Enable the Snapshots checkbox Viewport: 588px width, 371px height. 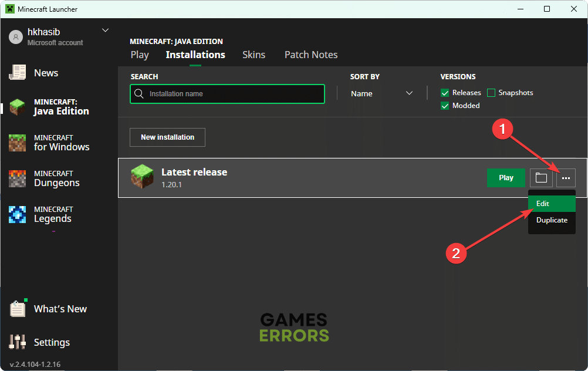[x=491, y=93]
